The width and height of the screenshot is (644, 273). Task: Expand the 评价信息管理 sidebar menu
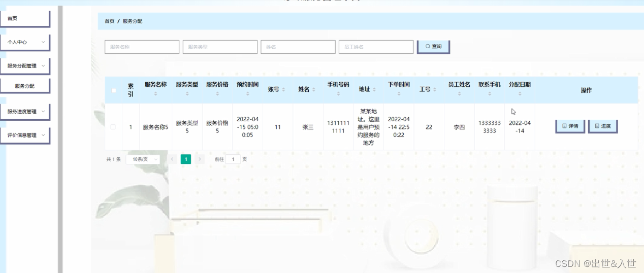coord(25,135)
